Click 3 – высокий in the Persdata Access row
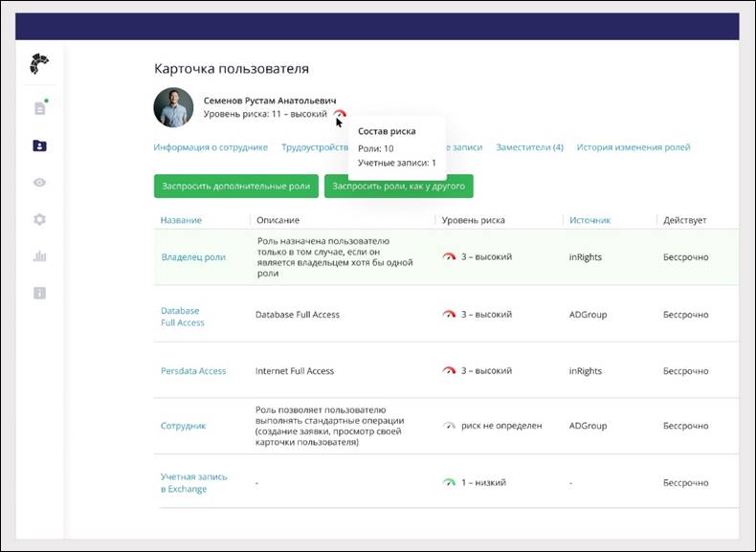This screenshot has width=756, height=552. [x=486, y=371]
